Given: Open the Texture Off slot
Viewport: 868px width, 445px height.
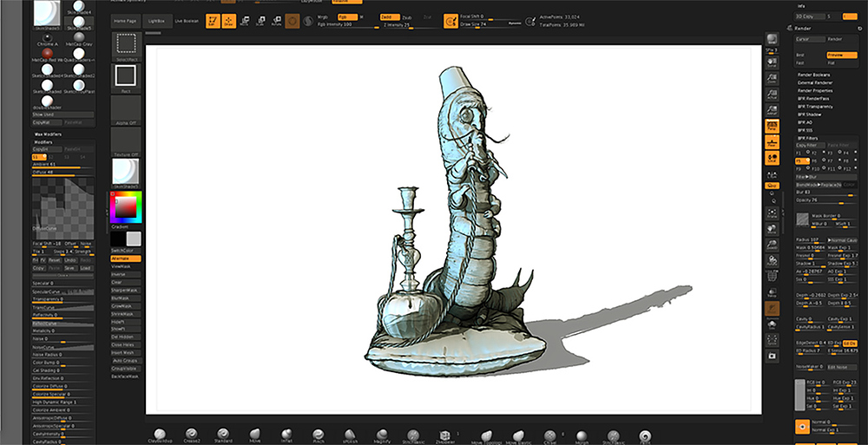Looking at the screenshot, I should (126, 142).
